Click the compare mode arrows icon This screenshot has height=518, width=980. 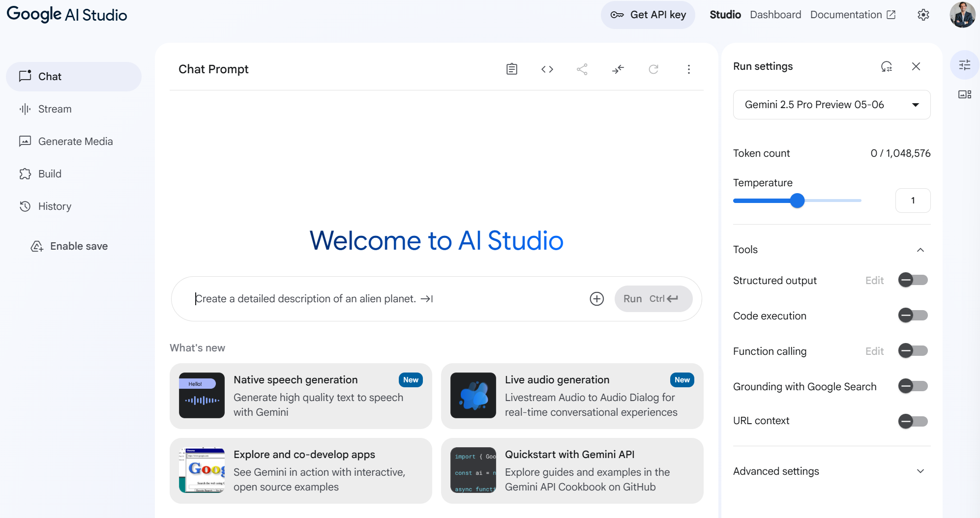618,69
